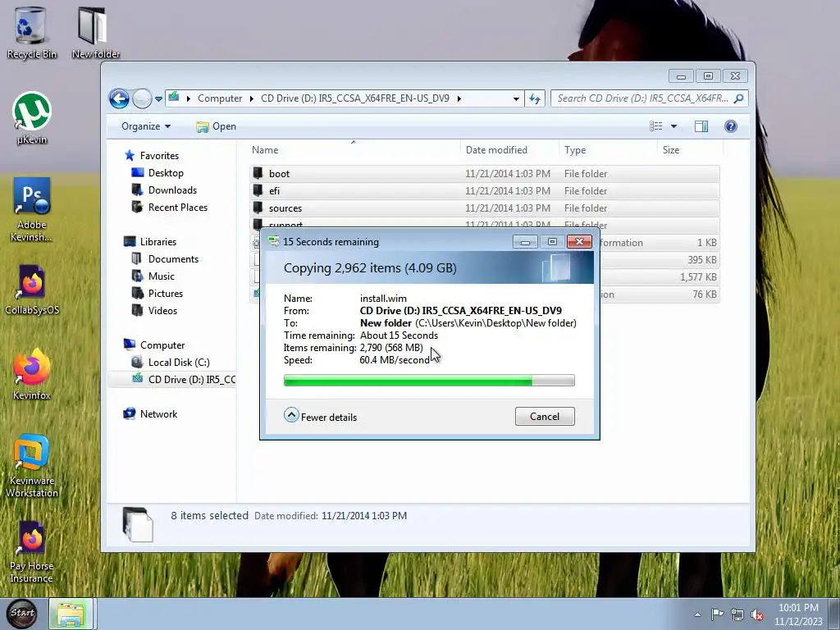The width and height of the screenshot is (840, 630).
Task: Click Open in the Explorer toolbar
Action: pos(217,126)
